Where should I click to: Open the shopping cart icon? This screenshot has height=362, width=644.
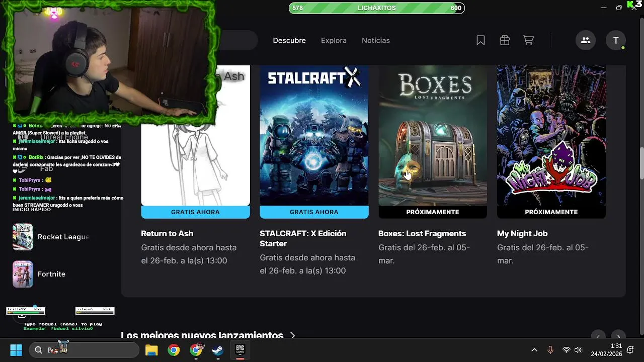point(528,40)
